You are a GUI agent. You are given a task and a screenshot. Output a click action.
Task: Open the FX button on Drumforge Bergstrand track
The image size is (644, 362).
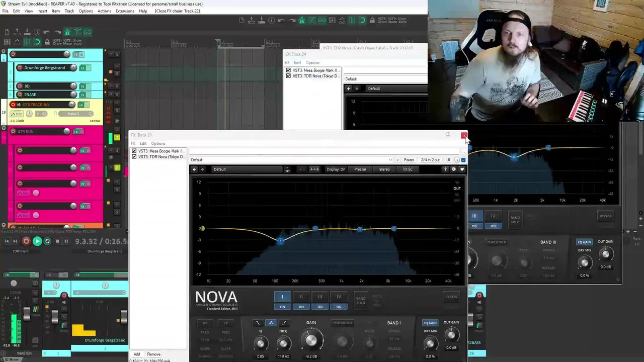click(x=83, y=67)
